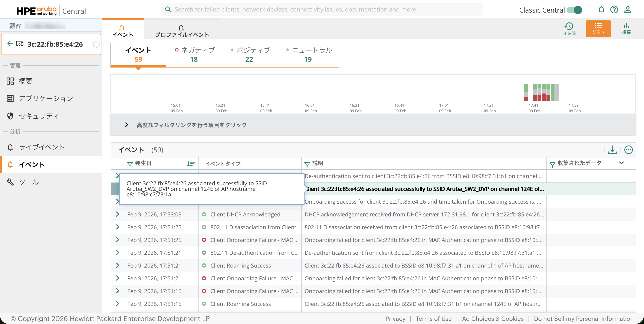Image resolution: width=644 pixels, height=324 pixels.
Task: Open the user account icon
Action: [628, 10]
